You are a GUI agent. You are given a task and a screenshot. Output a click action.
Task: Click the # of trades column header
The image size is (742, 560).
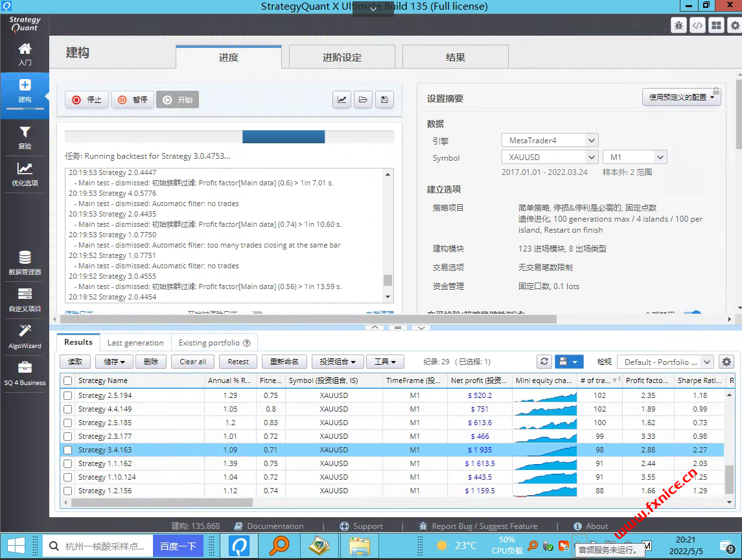(599, 380)
